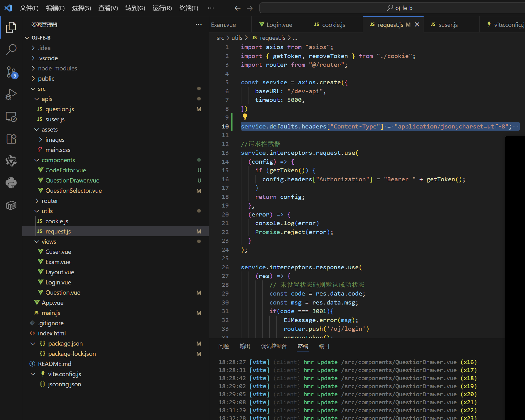This screenshot has width=525, height=420.
Task: Click the VS Code logo icon
Action: pyautogui.click(x=8, y=8)
